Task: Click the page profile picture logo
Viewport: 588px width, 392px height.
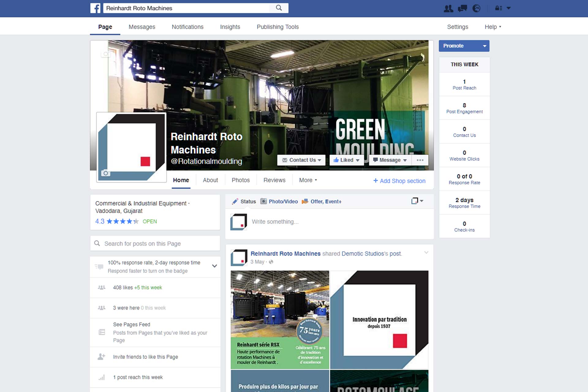Action: [x=131, y=147]
